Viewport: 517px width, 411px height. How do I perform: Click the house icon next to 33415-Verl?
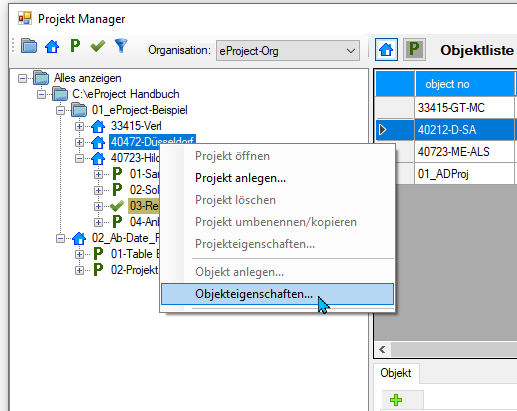coord(98,126)
